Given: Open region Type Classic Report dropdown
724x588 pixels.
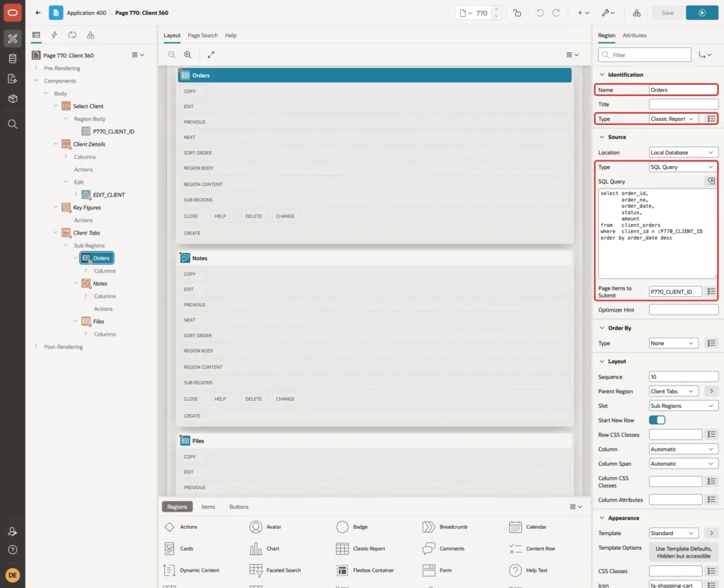Looking at the screenshot, I should click(x=673, y=119).
